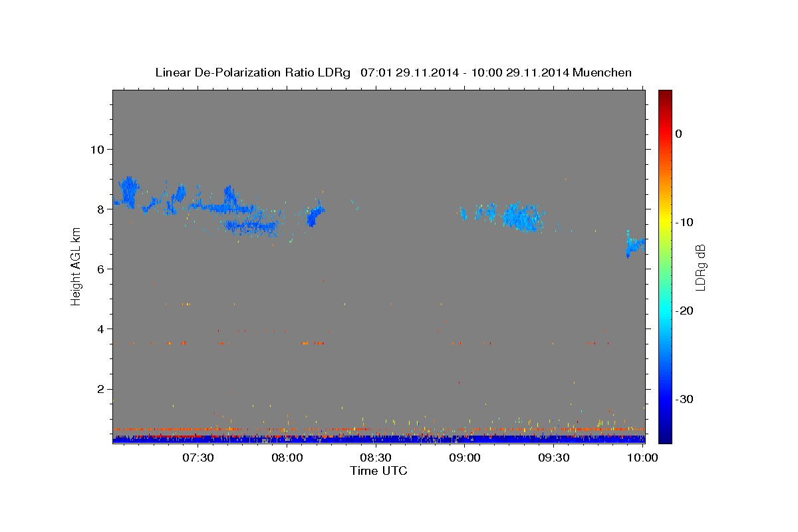This screenshot has height=532, width=798.
Task: Click the dark red top of colorbar
Action: coord(665,96)
